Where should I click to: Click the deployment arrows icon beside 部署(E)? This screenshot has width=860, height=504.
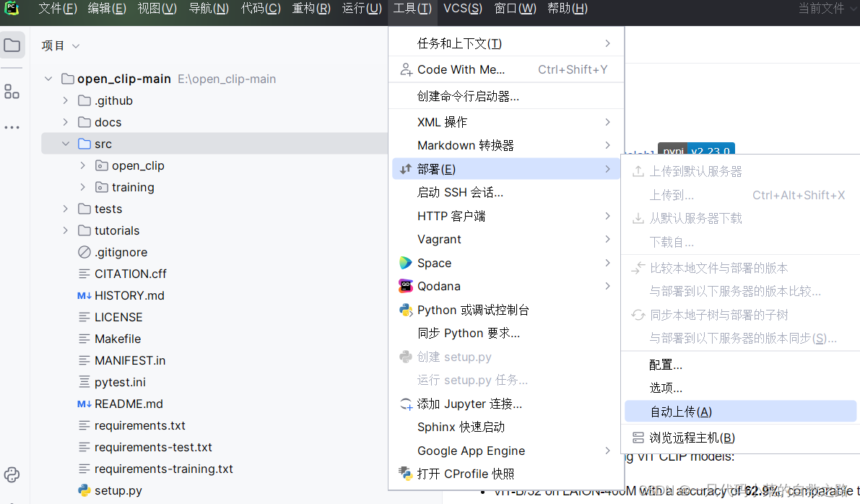405,169
